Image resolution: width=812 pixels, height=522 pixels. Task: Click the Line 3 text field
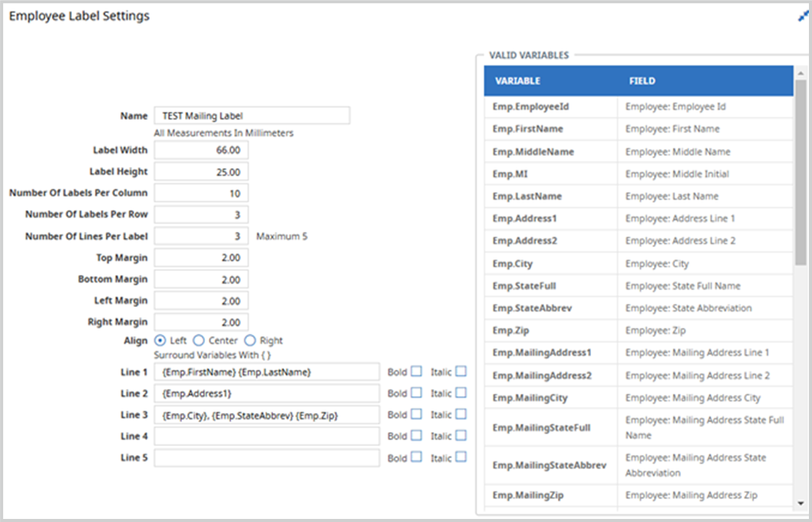(266, 415)
